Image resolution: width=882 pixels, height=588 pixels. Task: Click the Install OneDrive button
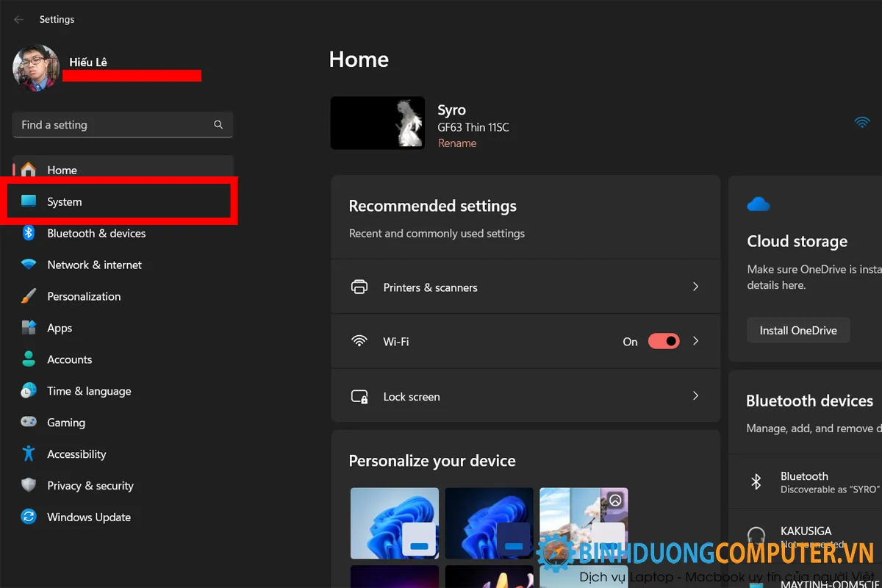pos(798,330)
